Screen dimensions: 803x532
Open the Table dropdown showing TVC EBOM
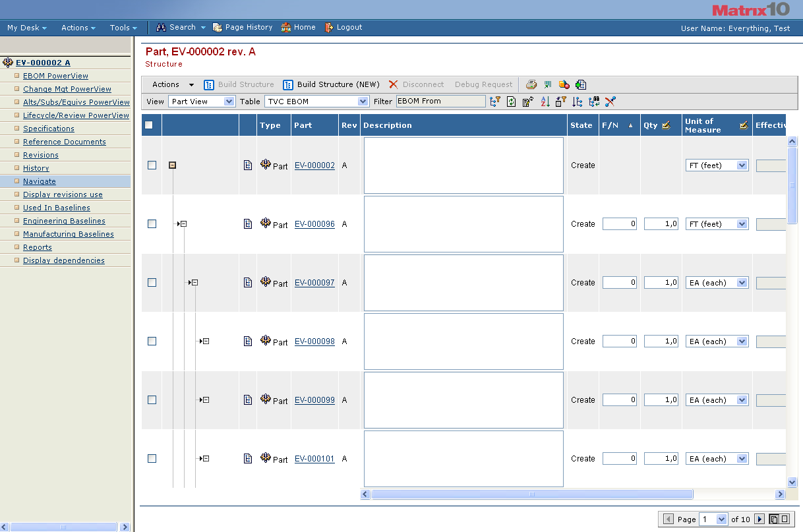(x=316, y=102)
